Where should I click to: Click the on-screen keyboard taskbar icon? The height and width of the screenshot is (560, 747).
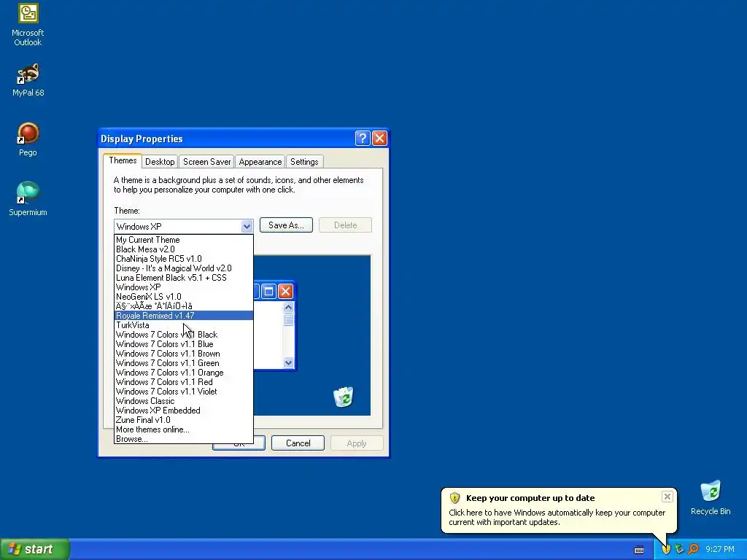(639, 550)
